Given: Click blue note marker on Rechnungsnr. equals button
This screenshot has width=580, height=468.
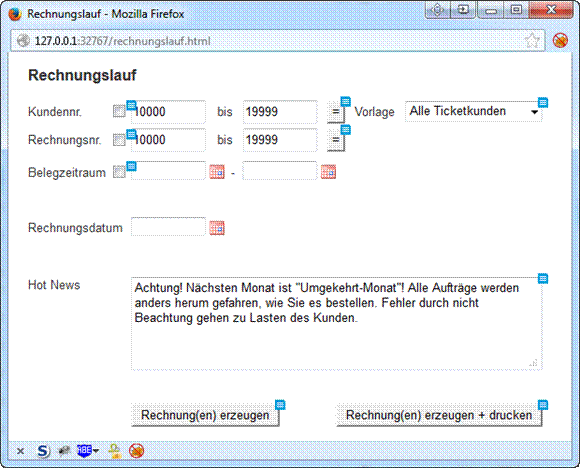Looking at the screenshot, I should [x=345, y=129].
